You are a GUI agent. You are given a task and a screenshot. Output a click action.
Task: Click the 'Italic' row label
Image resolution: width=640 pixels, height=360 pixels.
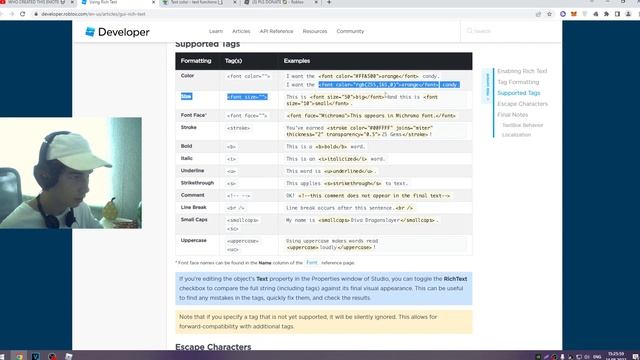click(x=187, y=158)
